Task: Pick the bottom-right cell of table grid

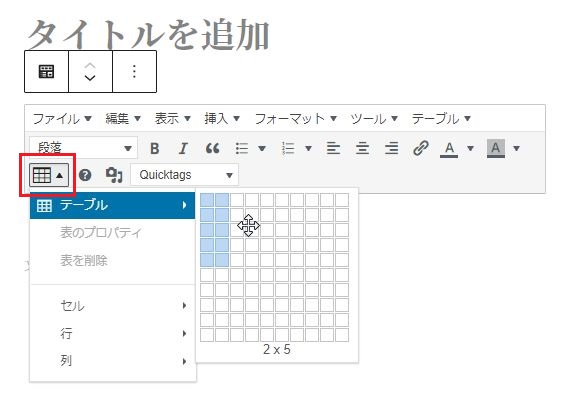Action: click(x=342, y=335)
